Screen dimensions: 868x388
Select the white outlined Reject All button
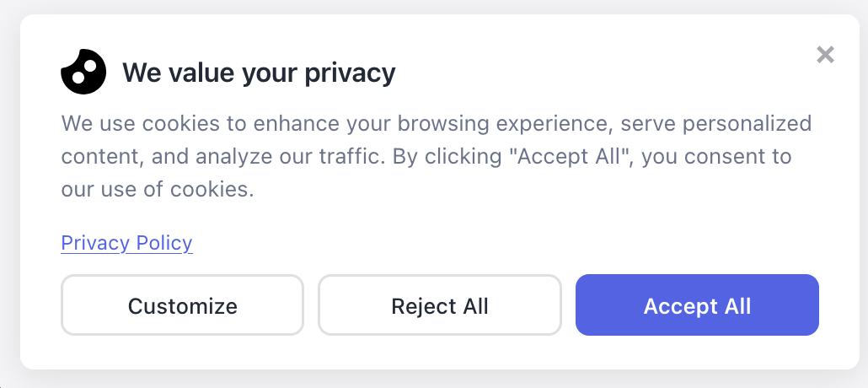[440, 304]
